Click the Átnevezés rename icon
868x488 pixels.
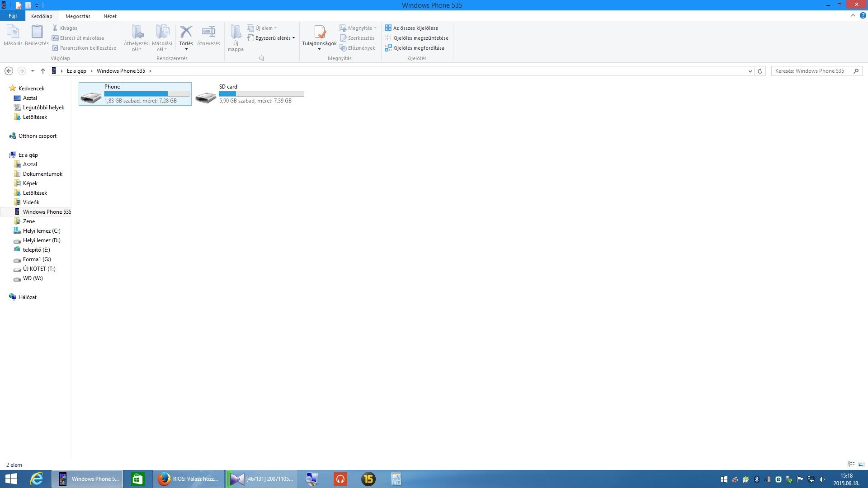click(x=208, y=32)
